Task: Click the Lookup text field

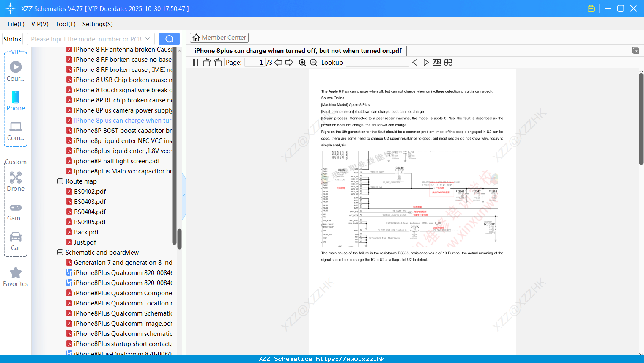Action: pyautogui.click(x=378, y=63)
